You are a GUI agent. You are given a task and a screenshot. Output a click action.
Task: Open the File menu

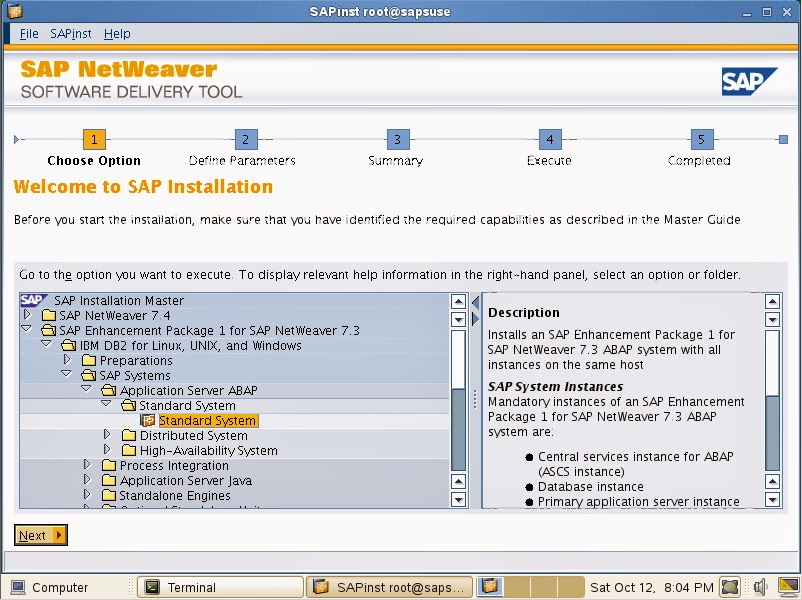click(x=28, y=33)
